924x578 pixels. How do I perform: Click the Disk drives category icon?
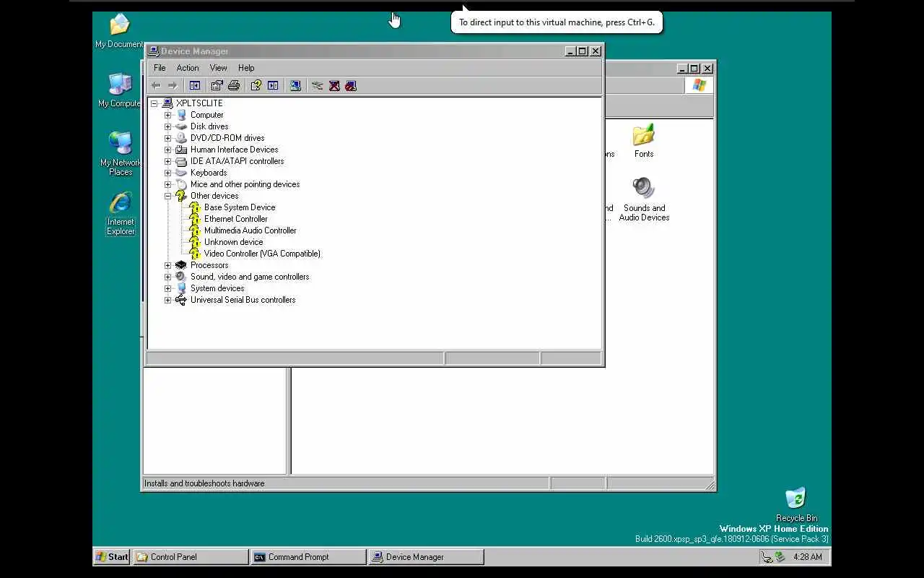(181, 126)
